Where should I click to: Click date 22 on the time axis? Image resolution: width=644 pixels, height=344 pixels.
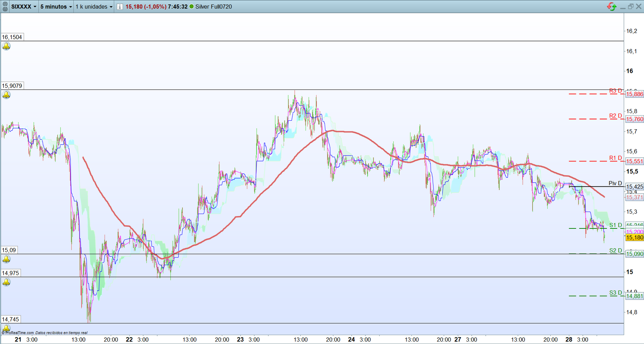[x=129, y=340]
